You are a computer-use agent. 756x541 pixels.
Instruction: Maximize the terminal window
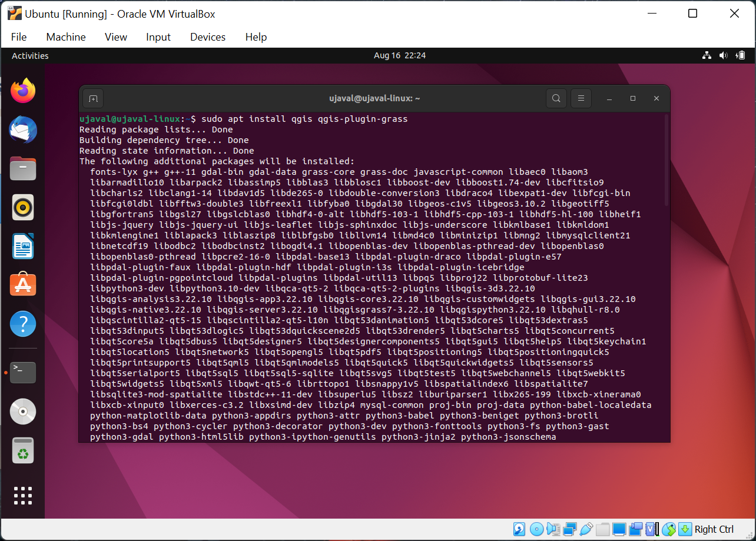[x=633, y=99]
